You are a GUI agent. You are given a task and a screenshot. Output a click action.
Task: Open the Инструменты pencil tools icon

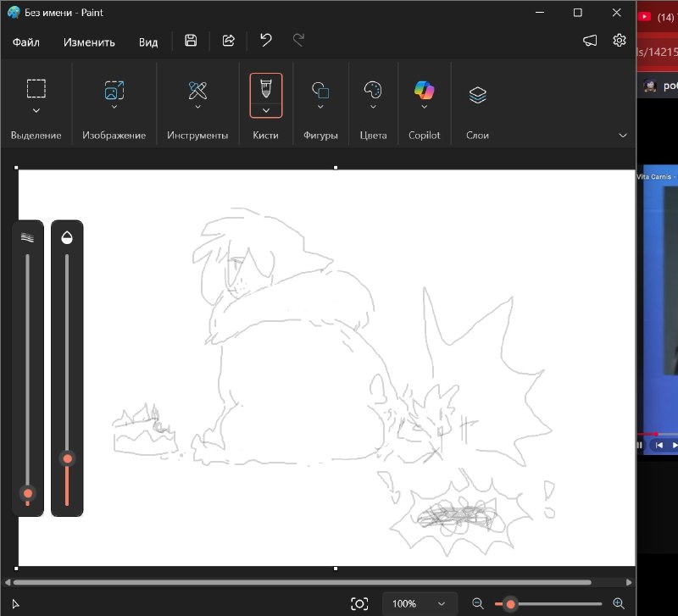[x=197, y=91]
